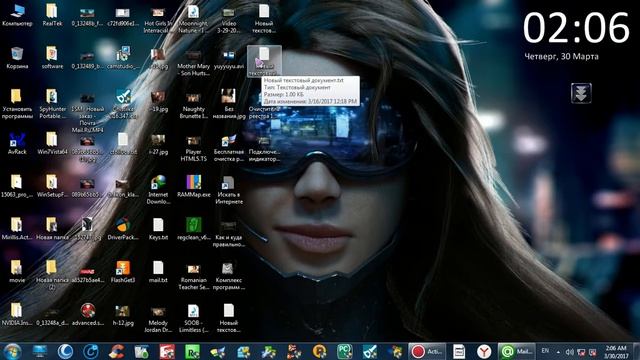Image resolution: width=640 pixels, height=360 pixels.
Task: Open the Action Center flag tray icon
Action: click(x=593, y=352)
